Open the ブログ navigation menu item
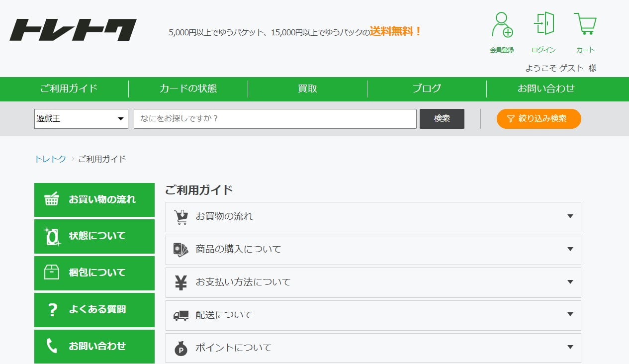This screenshot has height=364, width=629. tap(427, 89)
